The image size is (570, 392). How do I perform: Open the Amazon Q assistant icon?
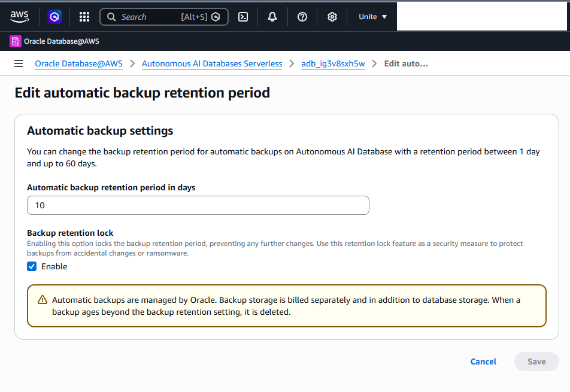pos(54,17)
